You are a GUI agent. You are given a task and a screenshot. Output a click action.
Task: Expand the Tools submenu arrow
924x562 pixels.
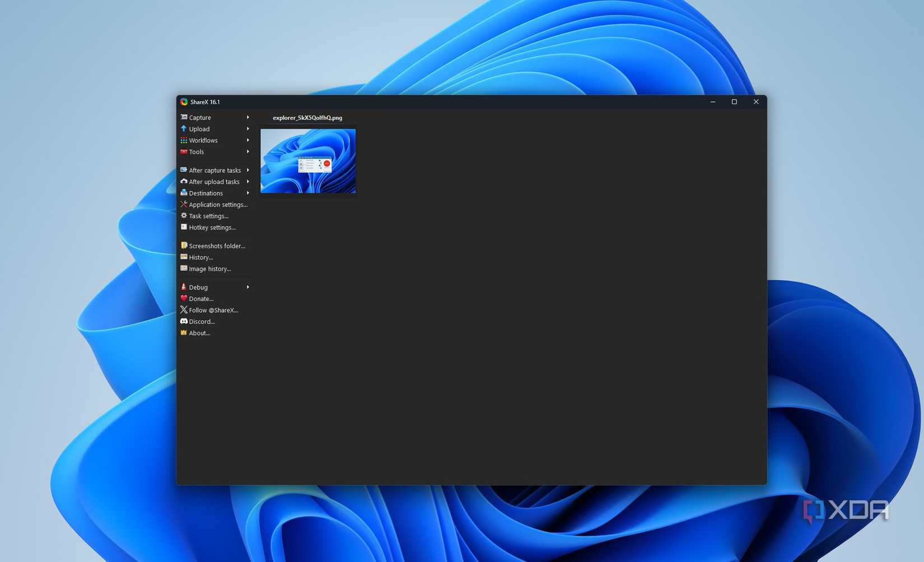[248, 152]
